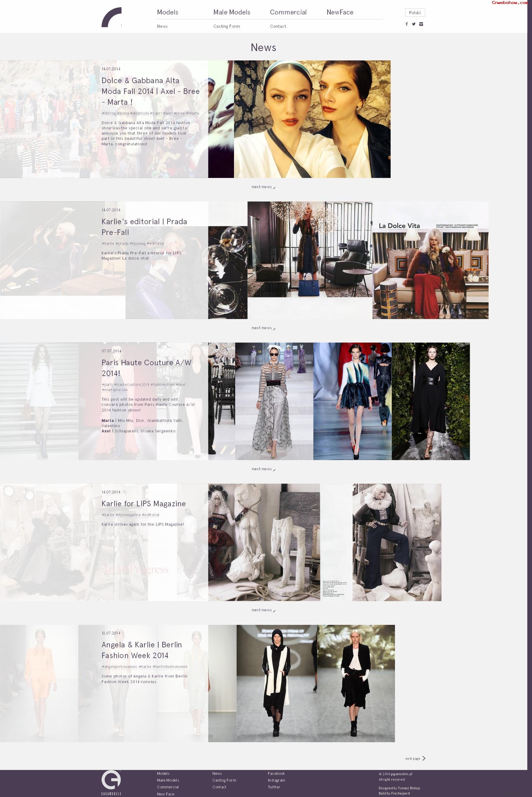Open the two models selfie photo
Viewport: 532px width, 797px height.
pyautogui.click(x=312, y=119)
